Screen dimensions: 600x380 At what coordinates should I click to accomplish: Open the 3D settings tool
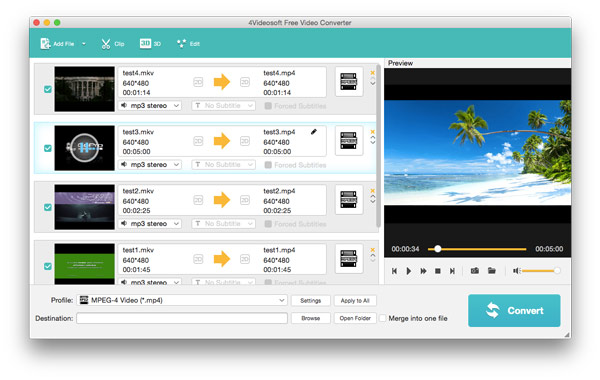pos(150,44)
